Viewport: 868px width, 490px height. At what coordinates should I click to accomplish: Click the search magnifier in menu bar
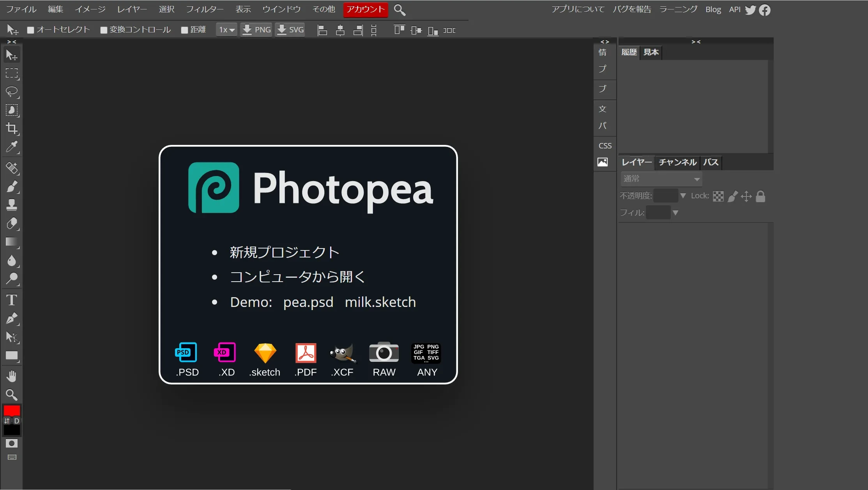(400, 10)
